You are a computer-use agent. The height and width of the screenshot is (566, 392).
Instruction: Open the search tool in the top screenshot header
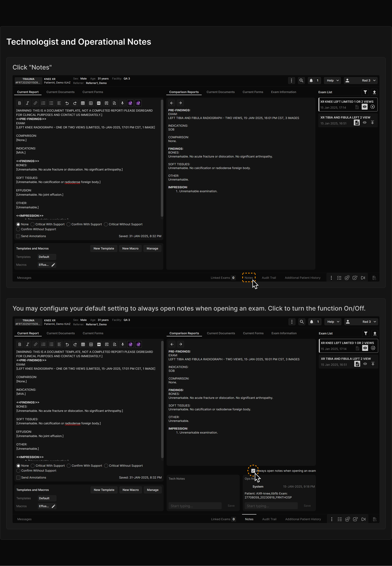pyautogui.click(x=301, y=80)
